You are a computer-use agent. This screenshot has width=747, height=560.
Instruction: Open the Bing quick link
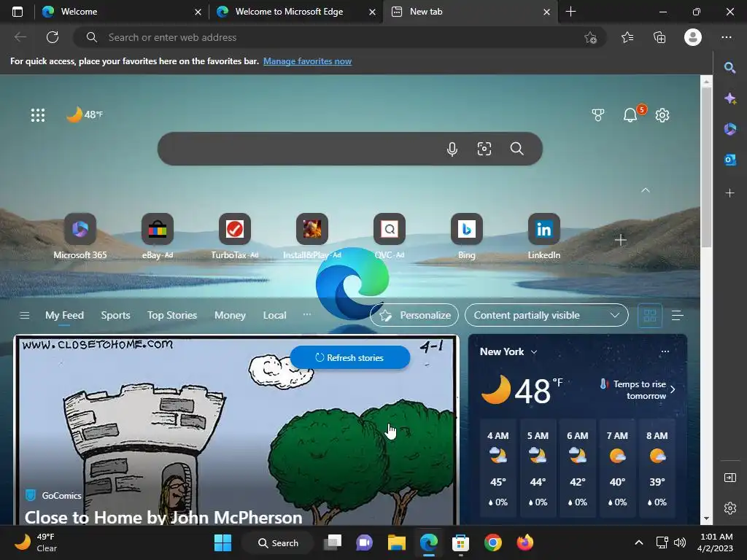466,237
